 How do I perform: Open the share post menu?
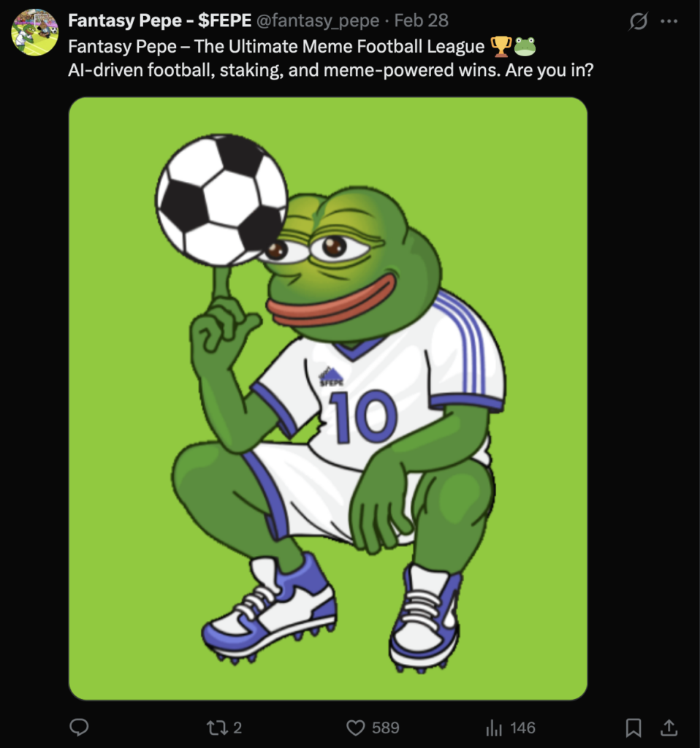668,728
